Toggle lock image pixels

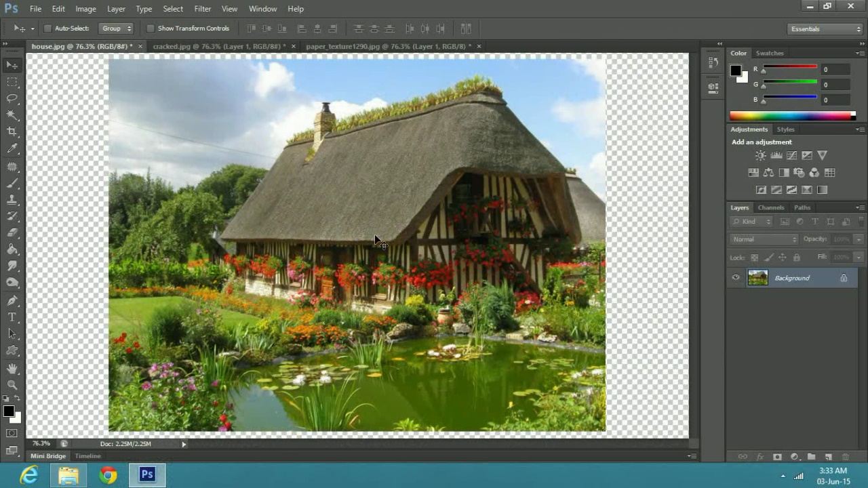click(x=768, y=258)
